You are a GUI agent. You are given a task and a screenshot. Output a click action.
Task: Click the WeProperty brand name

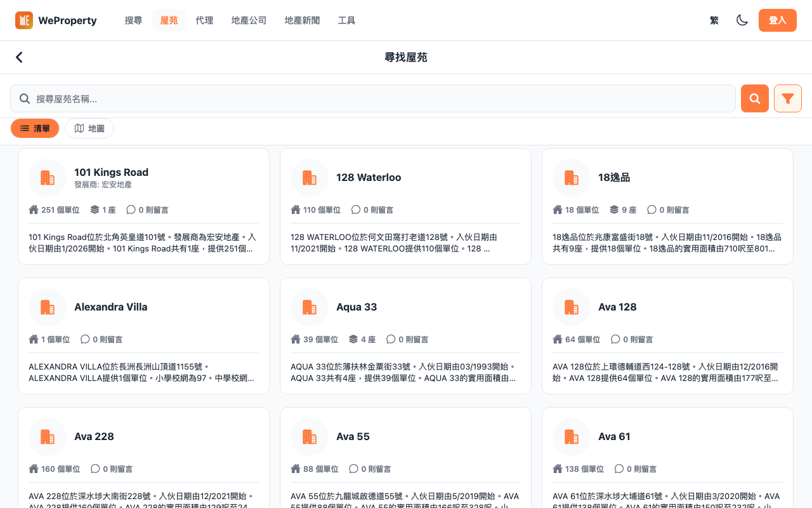tap(67, 20)
